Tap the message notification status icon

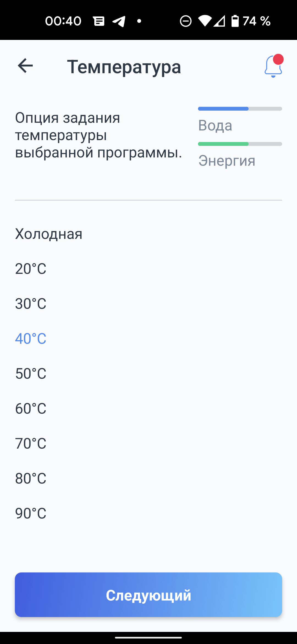click(x=99, y=21)
